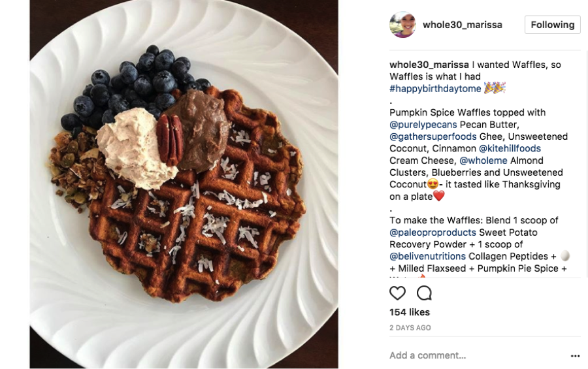The image size is (588, 369).
Task: Open comments with the speech bubble icon
Action: [x=424, y=293]
